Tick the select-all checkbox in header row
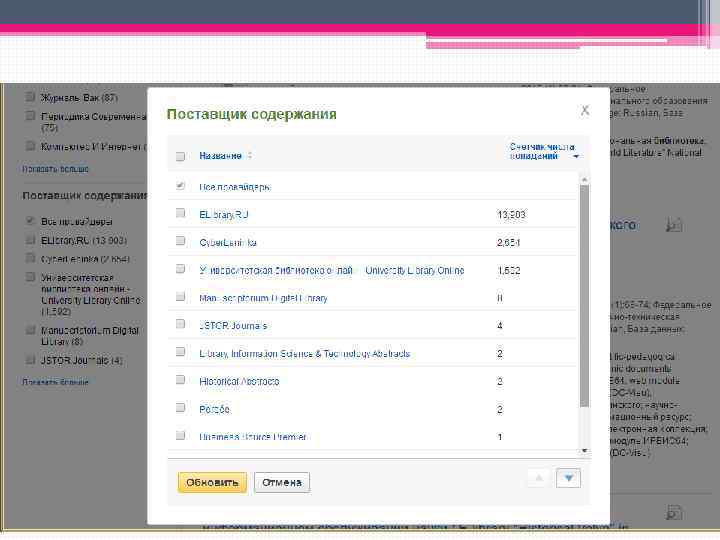 tap(180, 156)
